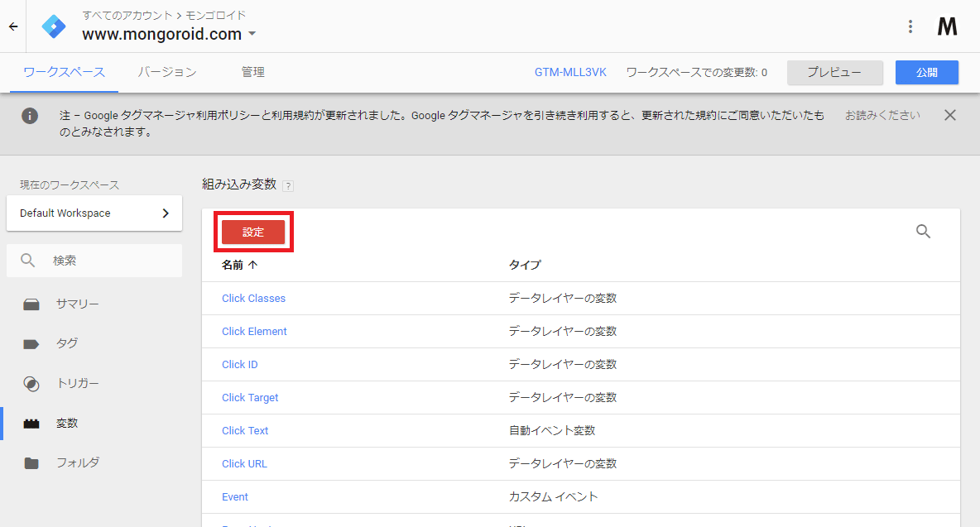The image size is (980, 527).
Task: Expand the www.mongoroid.com container dropdown
Action: tap(252, 34)
